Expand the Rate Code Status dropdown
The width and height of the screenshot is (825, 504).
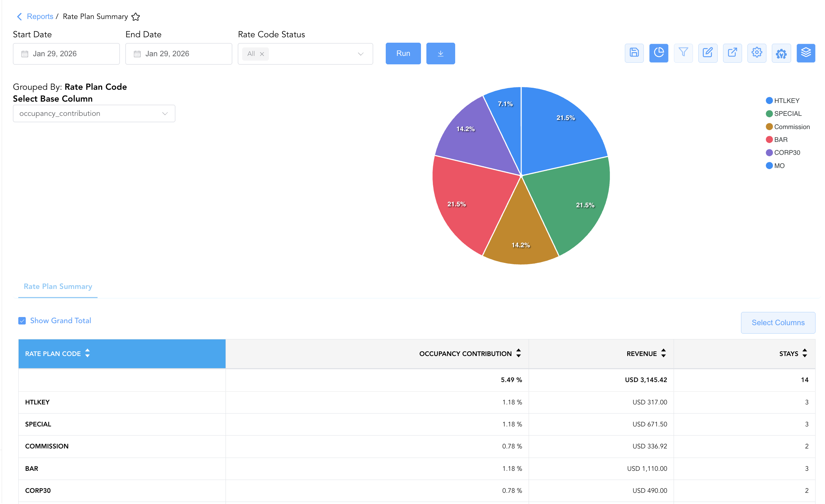tap(305, 54)
